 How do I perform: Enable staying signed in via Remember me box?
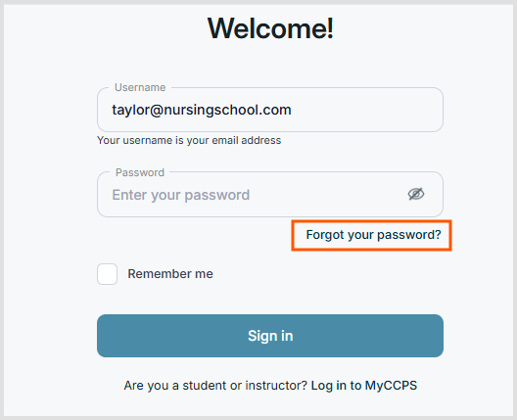tap(107, 274)
